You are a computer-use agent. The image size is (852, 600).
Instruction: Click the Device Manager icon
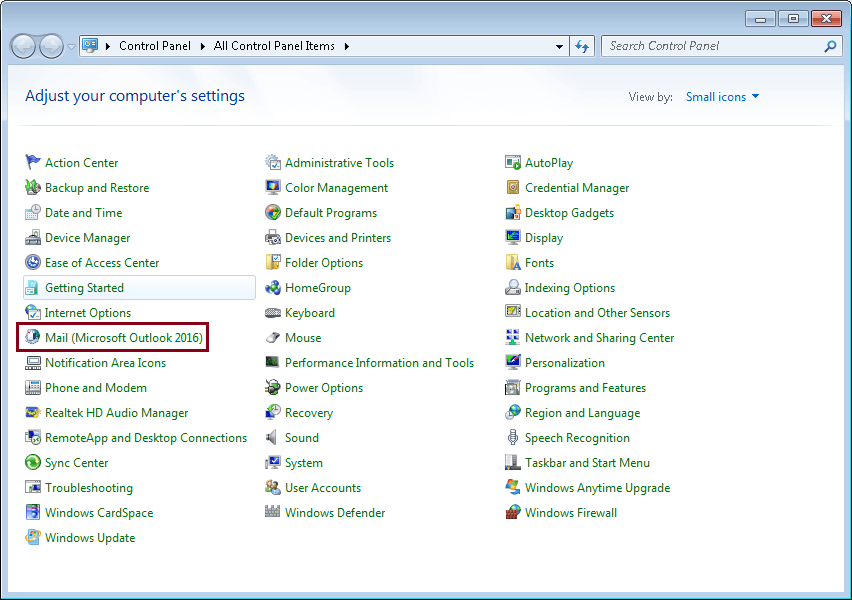pos(33,237)
